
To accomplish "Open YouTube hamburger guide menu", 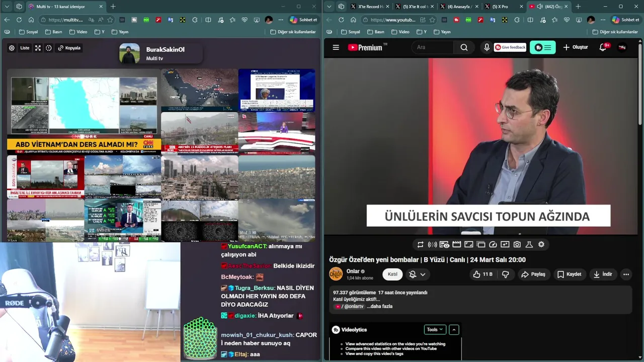I will (x=336, y=47).
